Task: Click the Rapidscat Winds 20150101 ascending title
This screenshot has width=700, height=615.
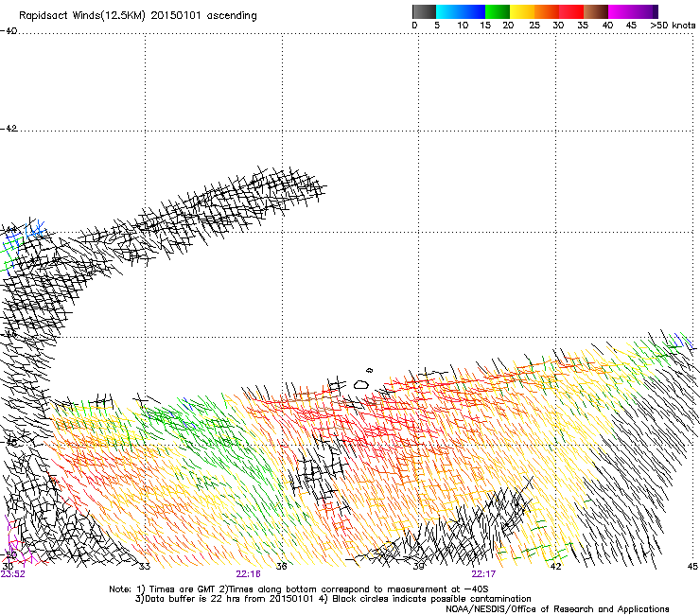Action: [138, 16]
